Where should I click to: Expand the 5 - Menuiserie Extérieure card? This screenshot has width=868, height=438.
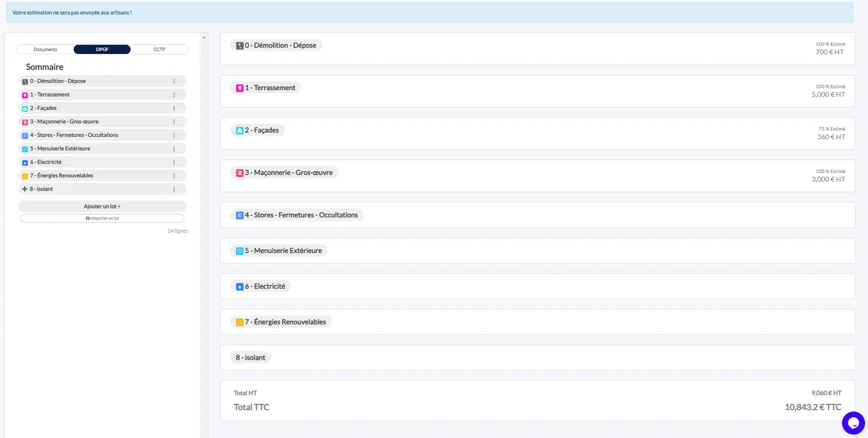tap(538, 251)
